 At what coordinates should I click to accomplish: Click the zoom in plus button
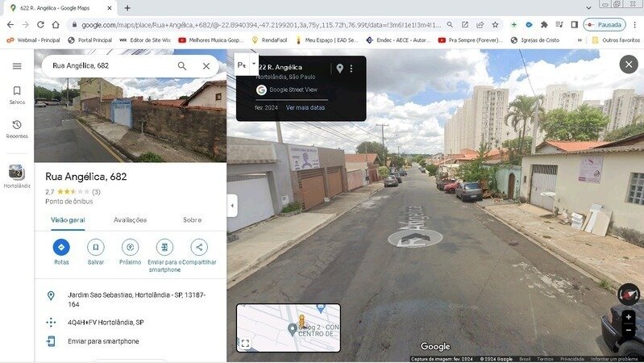[x=629, y=317]
